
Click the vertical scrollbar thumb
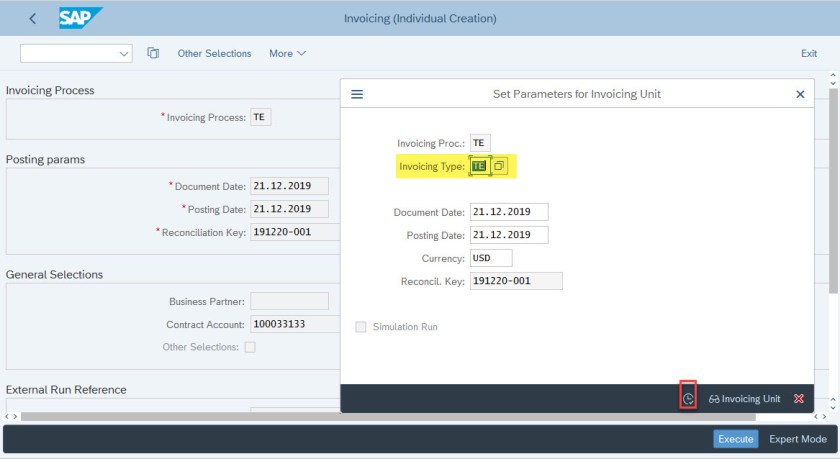[833, 191]
